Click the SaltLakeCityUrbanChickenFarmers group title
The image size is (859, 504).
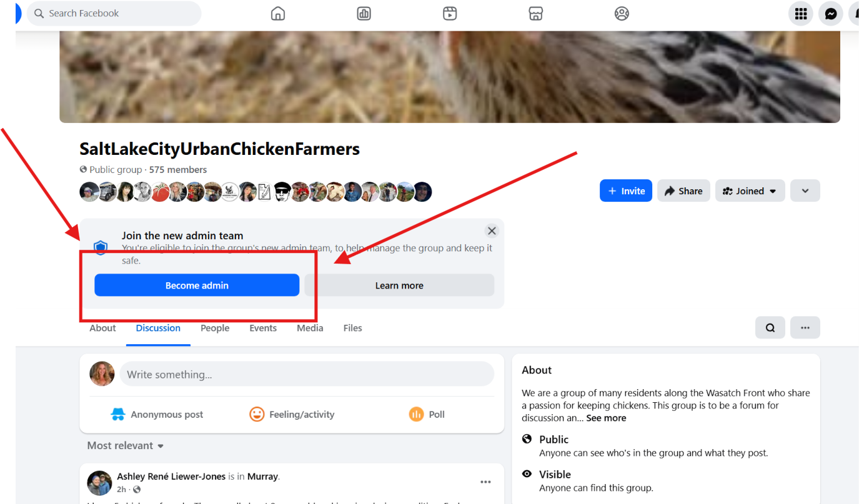(x=219, y=149)
